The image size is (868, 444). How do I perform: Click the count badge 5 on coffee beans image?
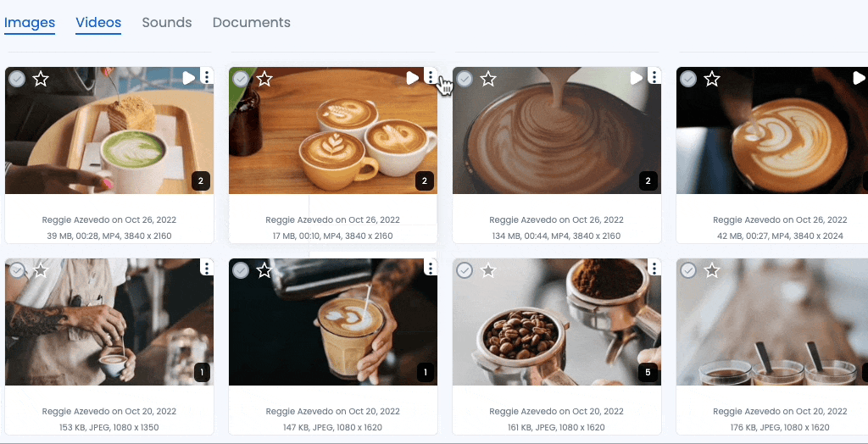tap(648, 373)
